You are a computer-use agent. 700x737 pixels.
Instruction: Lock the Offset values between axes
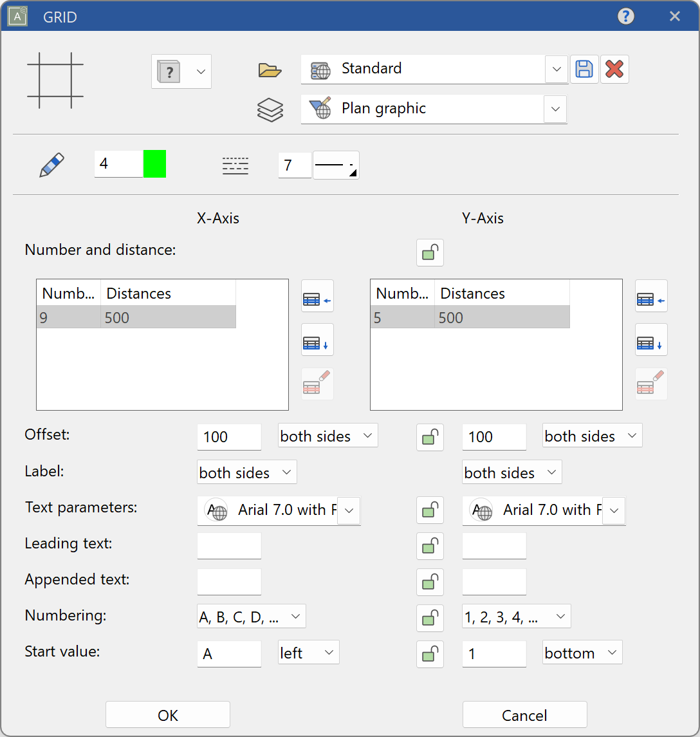(430, 437)
